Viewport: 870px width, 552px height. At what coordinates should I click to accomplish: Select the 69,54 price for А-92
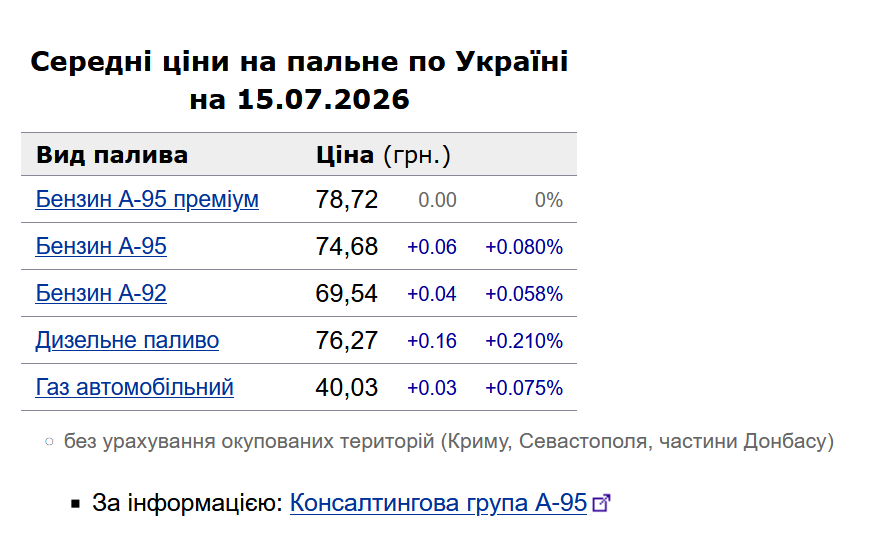(347, 293)
